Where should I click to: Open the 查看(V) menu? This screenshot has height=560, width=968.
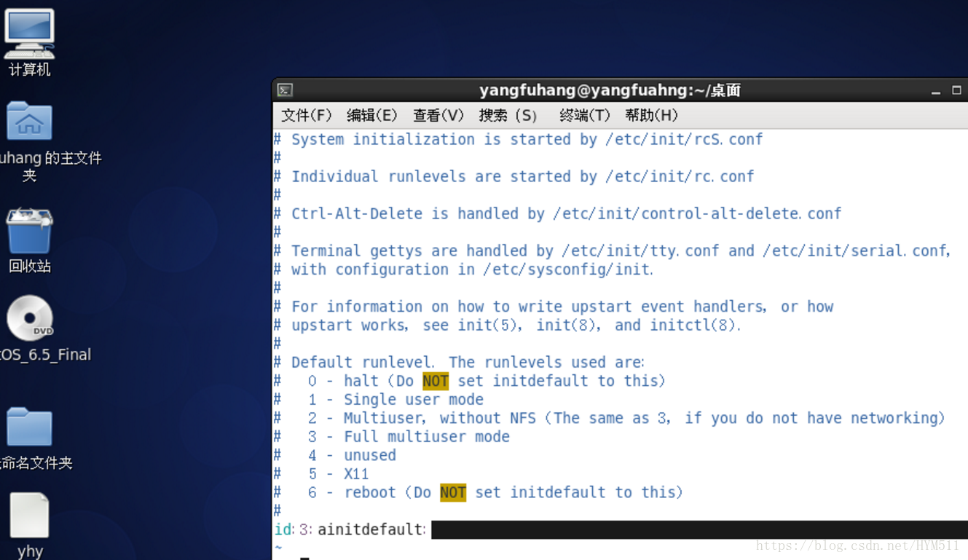pos(438,115)
